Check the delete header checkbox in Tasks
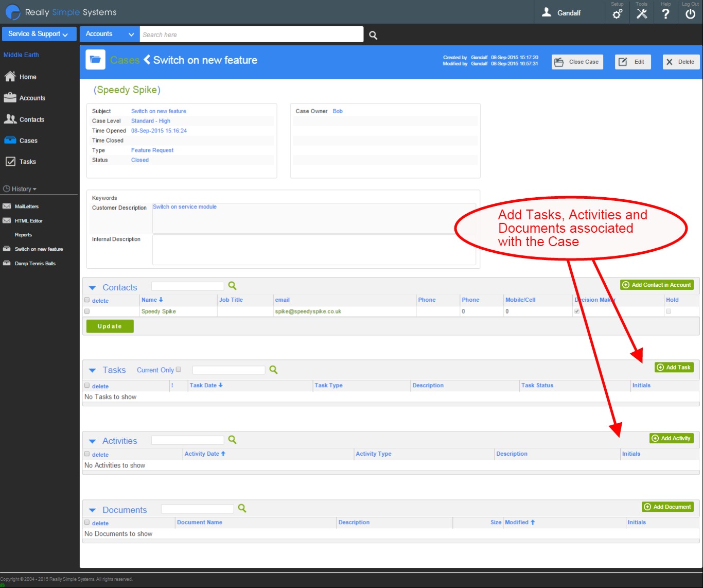This screenshot has height=588, width=703. 87,385
